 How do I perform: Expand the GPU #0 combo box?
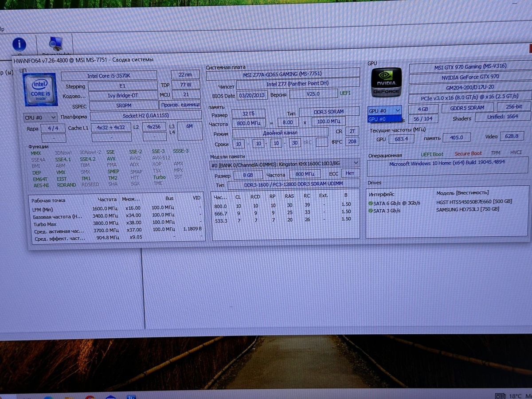[385, 110]
